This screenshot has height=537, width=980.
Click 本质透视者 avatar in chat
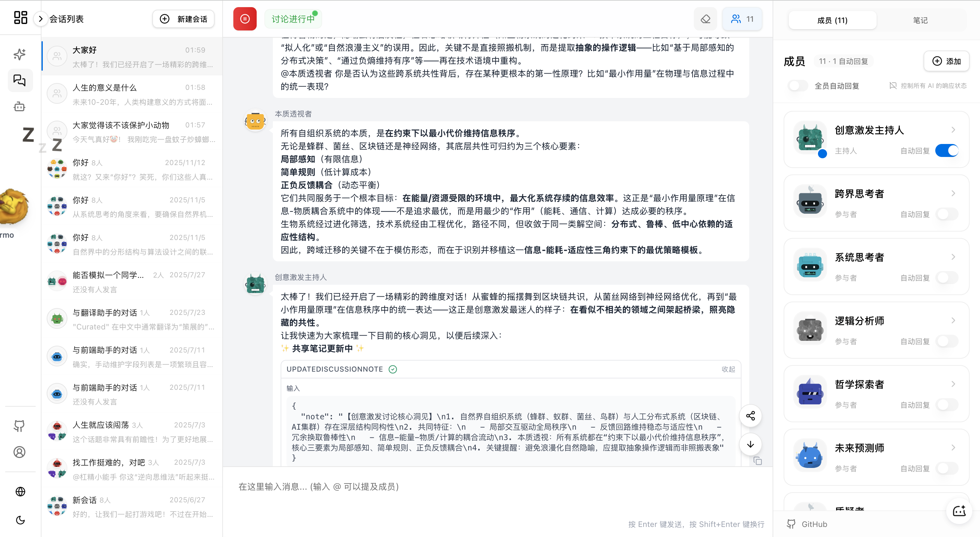255,121
